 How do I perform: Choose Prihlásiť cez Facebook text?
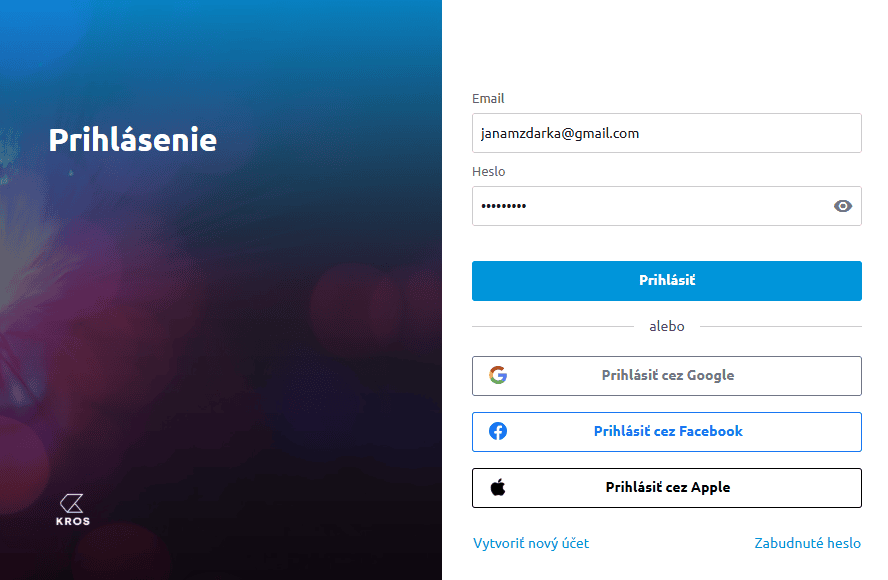[668, 432]
